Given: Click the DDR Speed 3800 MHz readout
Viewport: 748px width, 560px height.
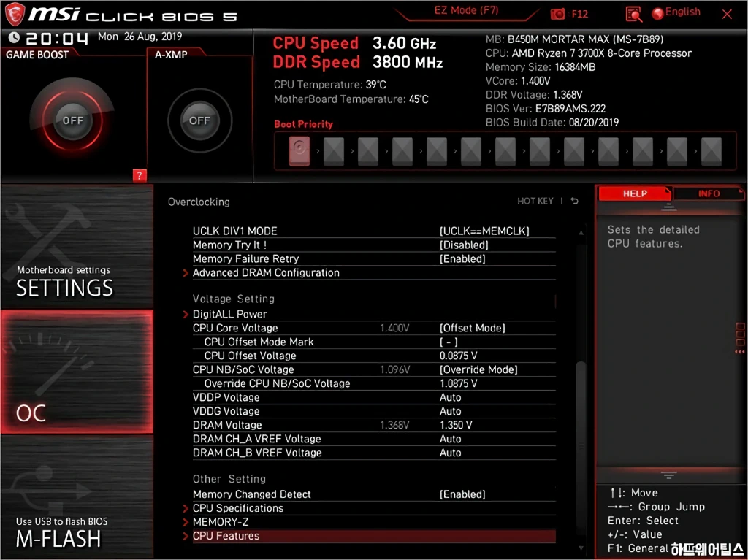Looking at the screenshot, I should [x=358, y=62].
